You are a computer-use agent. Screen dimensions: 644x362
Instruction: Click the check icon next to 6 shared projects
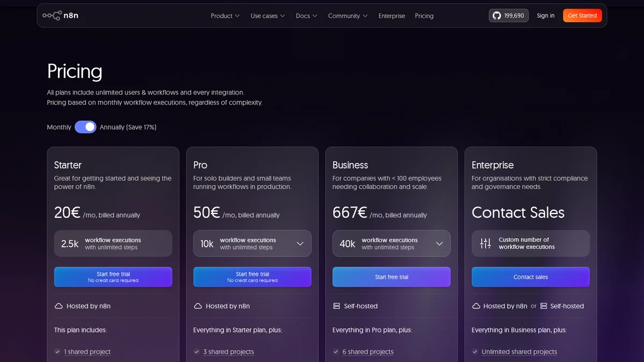click(x=335, y=352)
